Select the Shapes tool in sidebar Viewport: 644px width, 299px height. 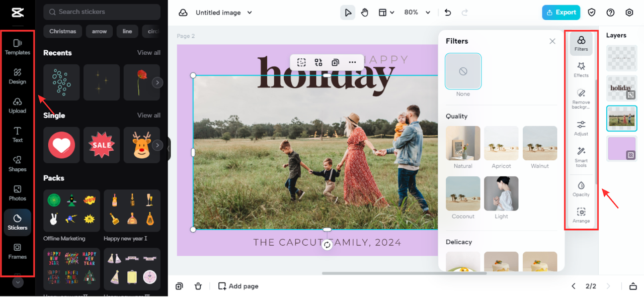tap(17, 163)
